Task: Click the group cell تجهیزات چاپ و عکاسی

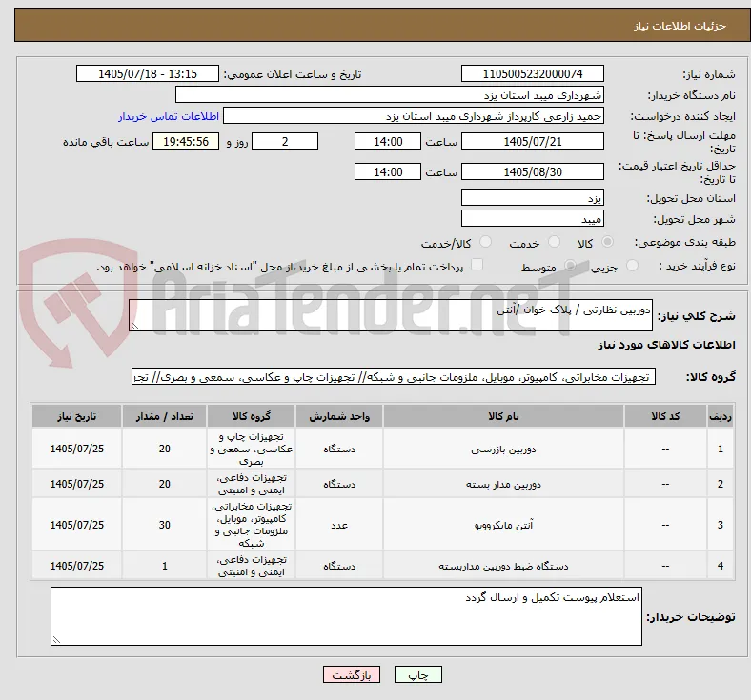Action: pyautogui.click(x=251, y=450)
